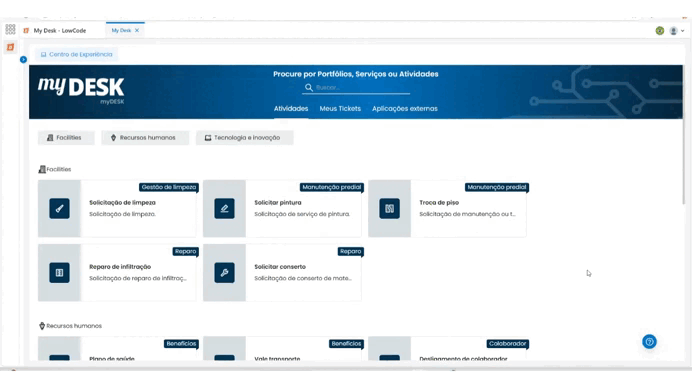Filter by Tecnologia e inovação category button
The image size is (692, 388).
244,138
